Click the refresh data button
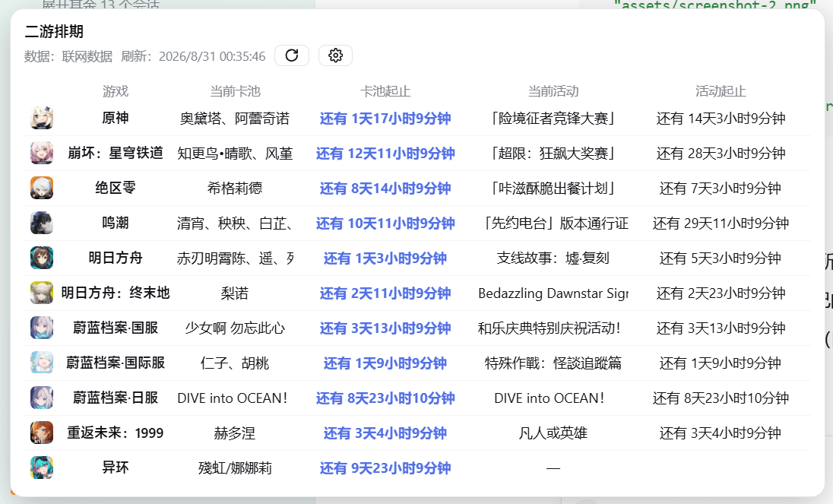This screenshot has height=504, width=833. (292, 55)
